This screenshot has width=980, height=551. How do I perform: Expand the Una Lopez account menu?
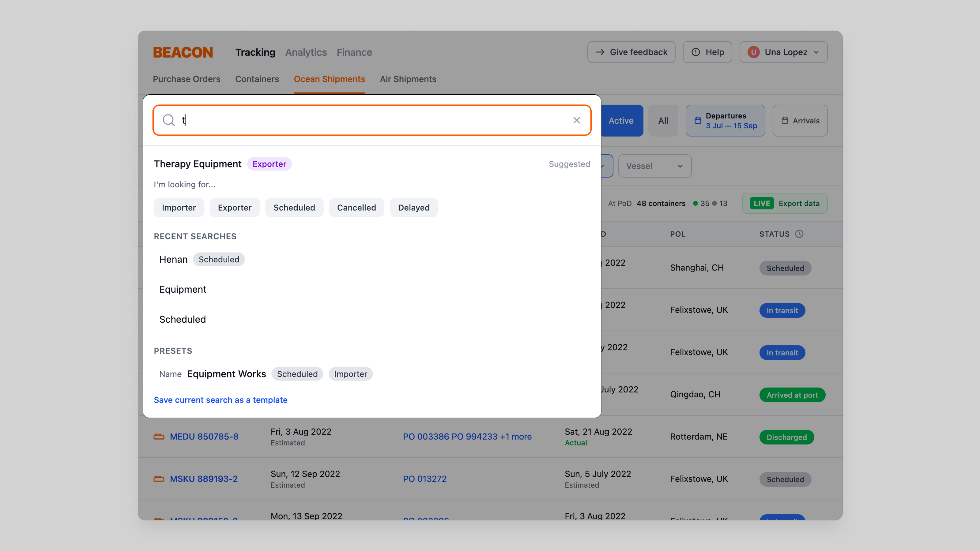(783, 52)
